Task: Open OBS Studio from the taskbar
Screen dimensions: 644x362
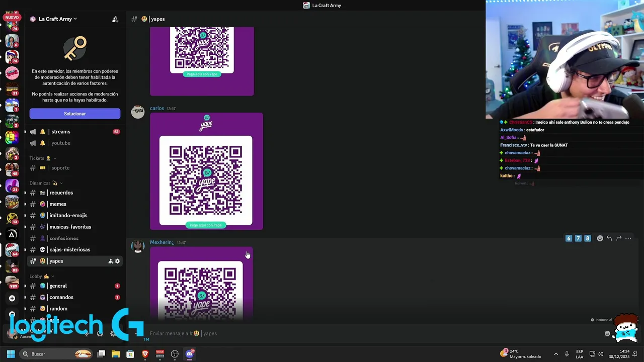Action: click(175, 354)
